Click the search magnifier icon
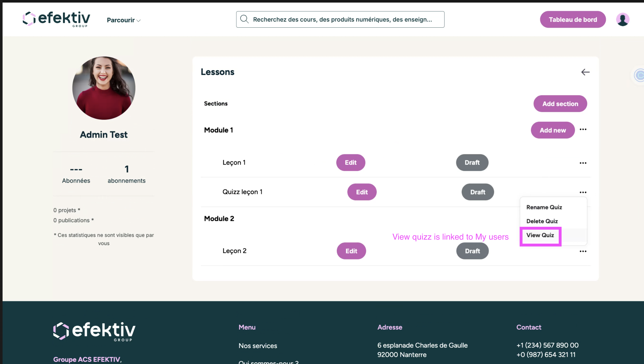The height and width of the screenshot is (364, 644). point(244,19)
